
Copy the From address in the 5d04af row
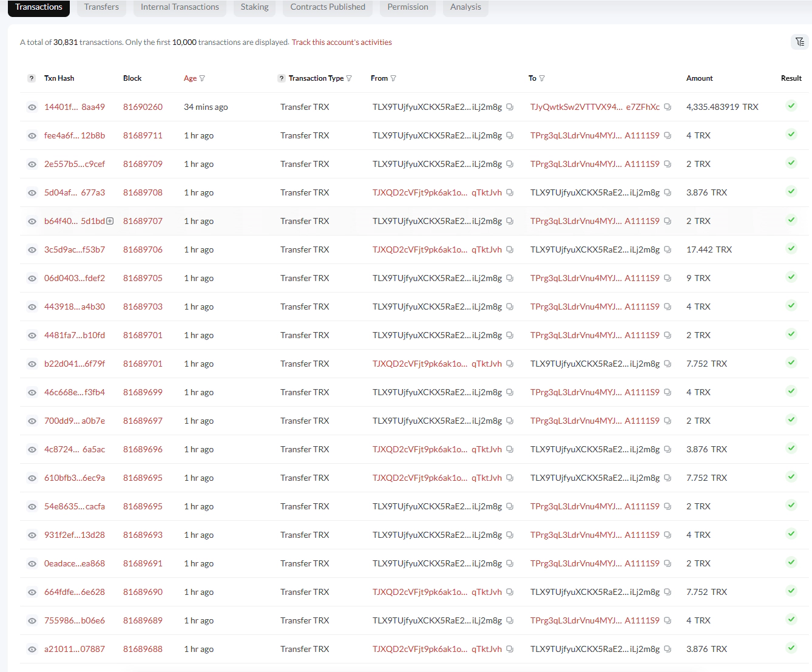(x=510, y=192)
